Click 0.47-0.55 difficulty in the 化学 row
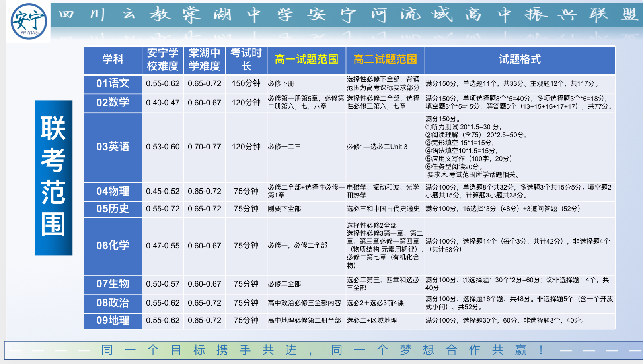643x364 pixels. coord(163,246)
